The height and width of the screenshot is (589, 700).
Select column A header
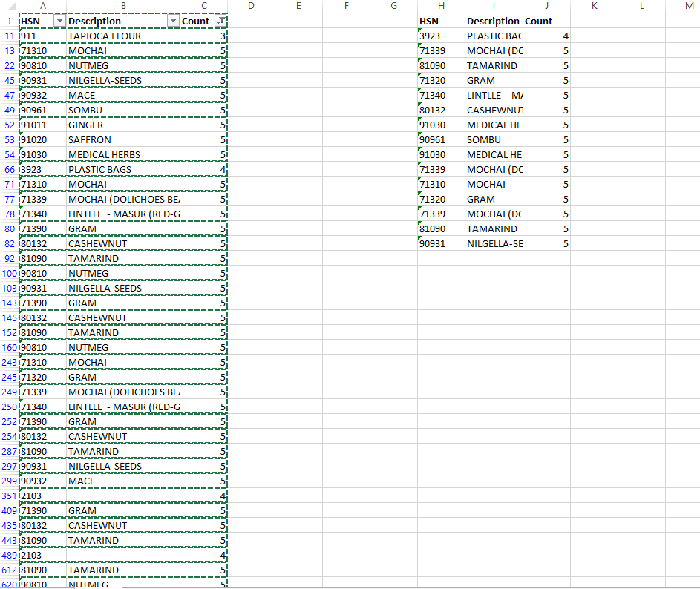[x=43, y=6]
